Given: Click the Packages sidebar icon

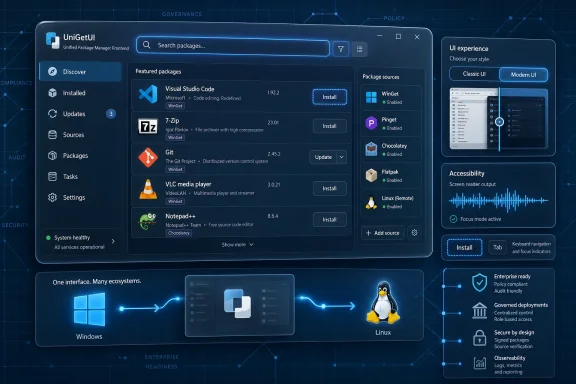Looking at the screenshot, I should (x=53, y=155).
